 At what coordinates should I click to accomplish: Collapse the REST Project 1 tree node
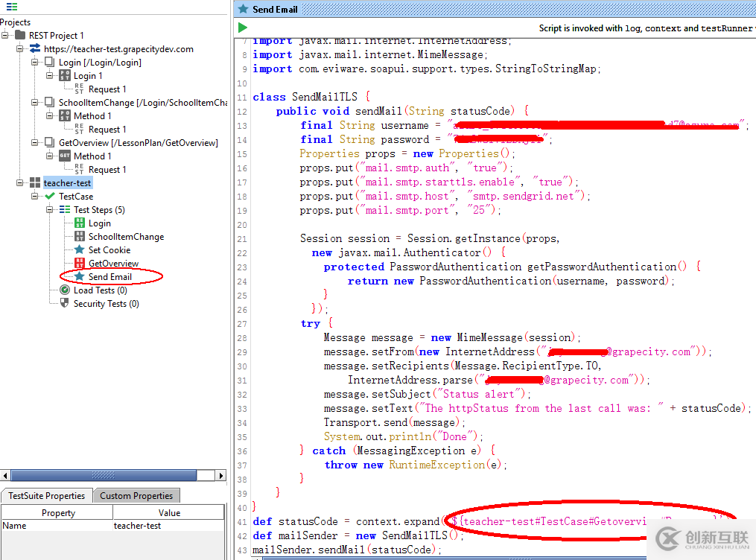click(x=6, y=36)
